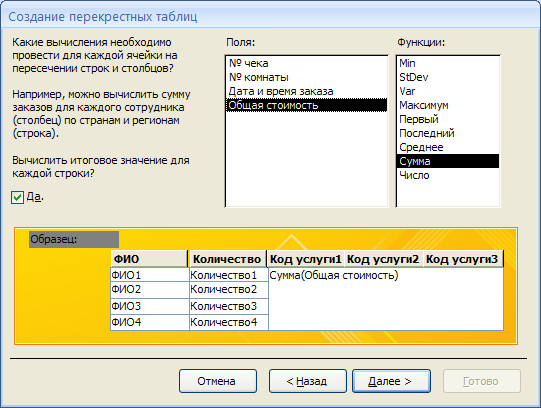Click the 'Поля:' list label
This screenshot has width=541, height=408.
click(x=240, y=42)
